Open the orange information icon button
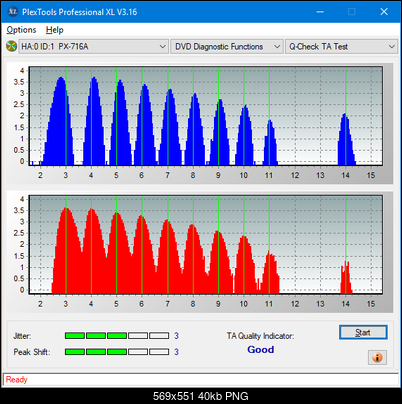Screen dimensions: 402x404 coord(377,358)
